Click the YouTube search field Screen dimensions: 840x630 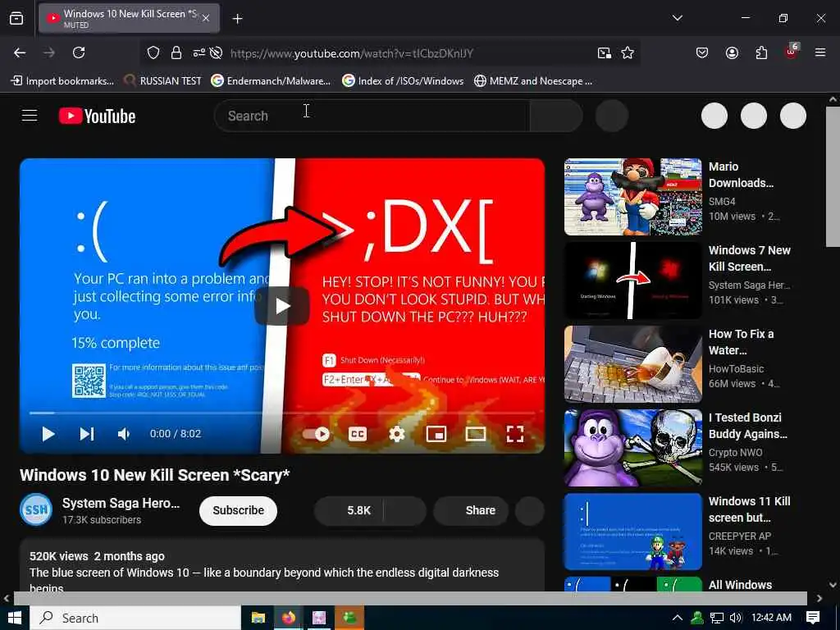pyautogui.click(x=372, y=116)
